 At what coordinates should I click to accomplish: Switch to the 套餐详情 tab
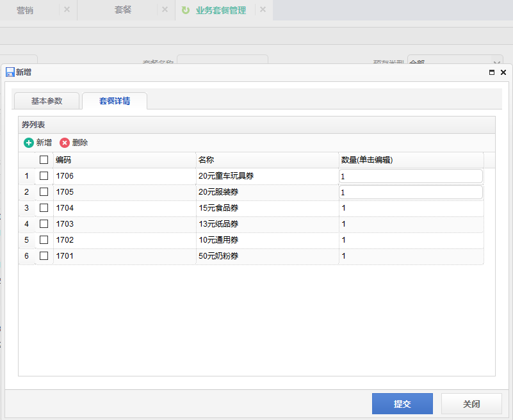click(115, 101)
